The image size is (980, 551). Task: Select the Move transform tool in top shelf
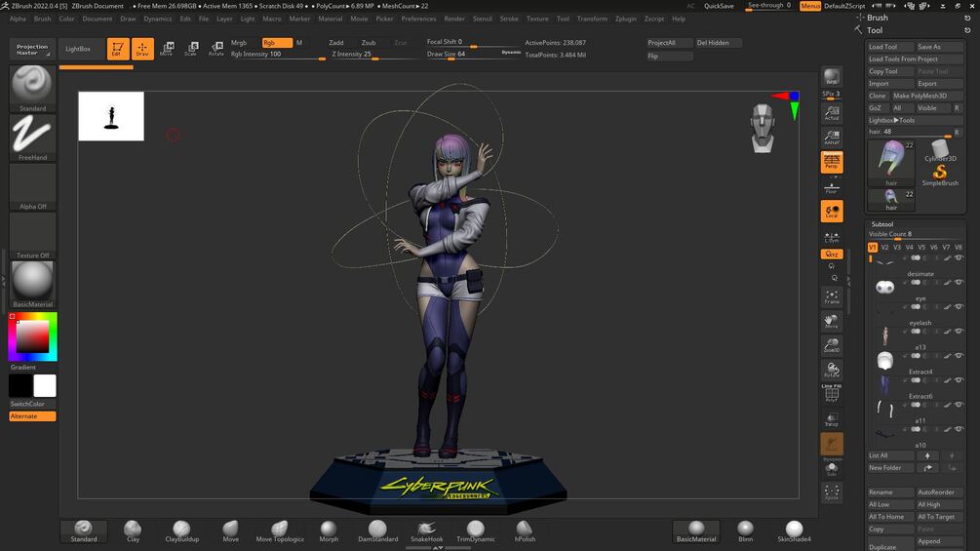pyautogui.click(x=167, y=49)
